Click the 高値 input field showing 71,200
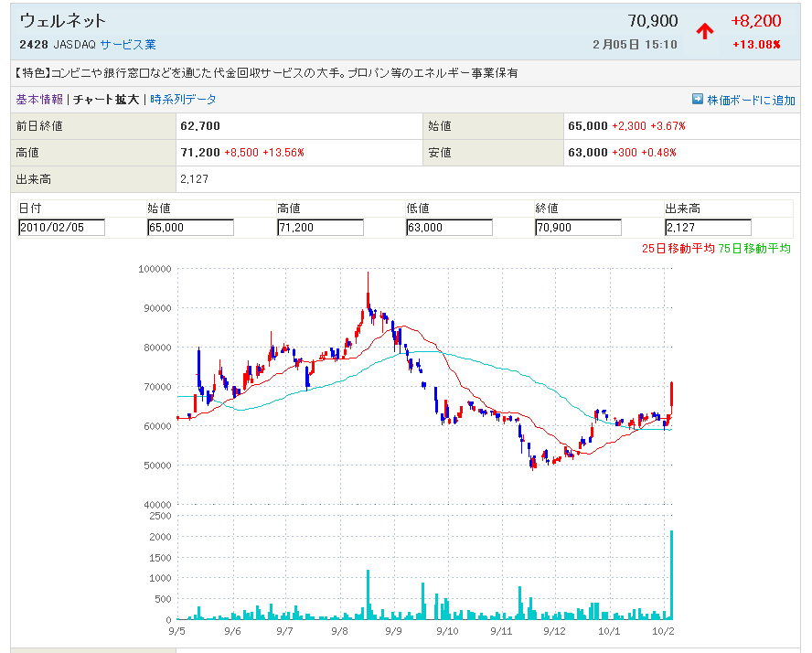This screenshot has width=812, height=653. 320,228
